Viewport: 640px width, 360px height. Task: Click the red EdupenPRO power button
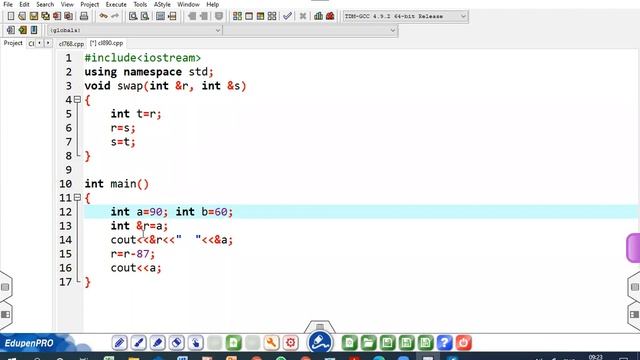[x=464, y=343]
